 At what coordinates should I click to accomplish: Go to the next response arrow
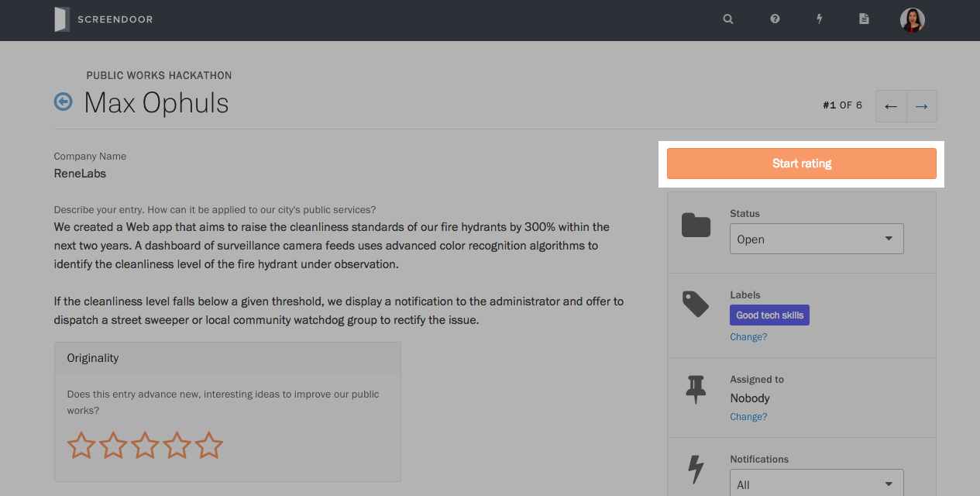(x=921, y=106)
